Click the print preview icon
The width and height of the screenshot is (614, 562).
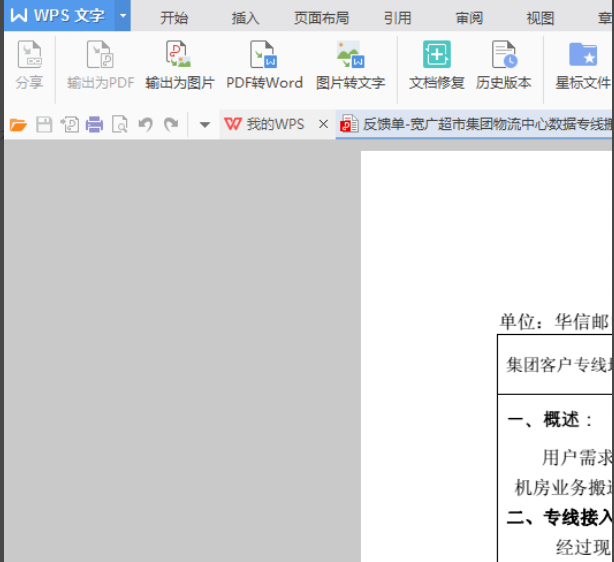[x=119, y=125]
